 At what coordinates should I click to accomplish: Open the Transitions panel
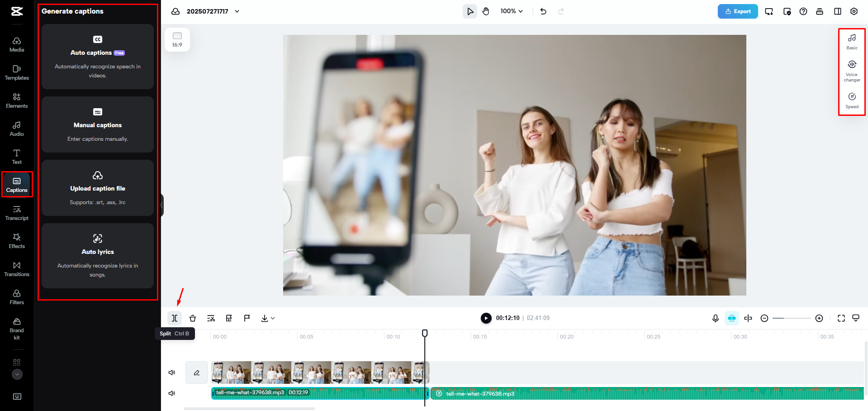(x=17, y=269)
